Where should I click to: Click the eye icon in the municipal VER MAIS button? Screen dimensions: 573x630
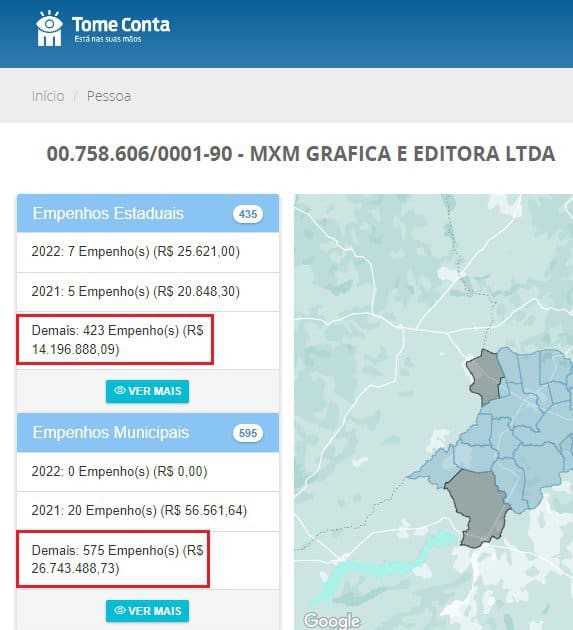(120, 610)
